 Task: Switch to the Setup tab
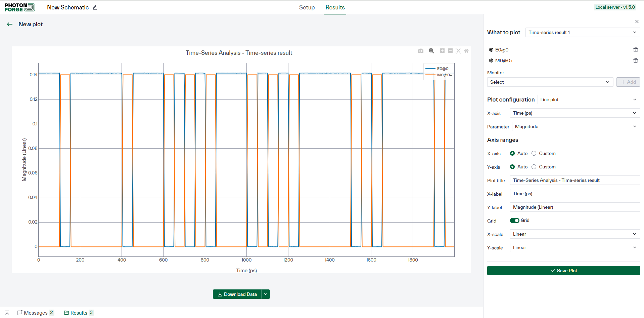(x=307, y=7)
